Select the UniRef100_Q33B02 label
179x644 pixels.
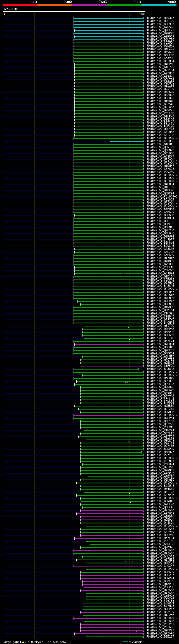pyautogui.click(x=161, y=98)
